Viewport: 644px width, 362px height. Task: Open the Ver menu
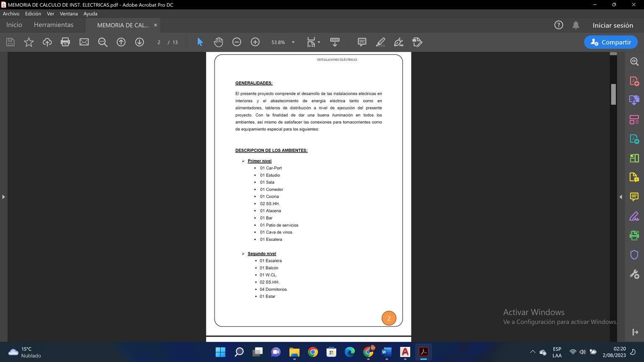click(x=50, y=13)
